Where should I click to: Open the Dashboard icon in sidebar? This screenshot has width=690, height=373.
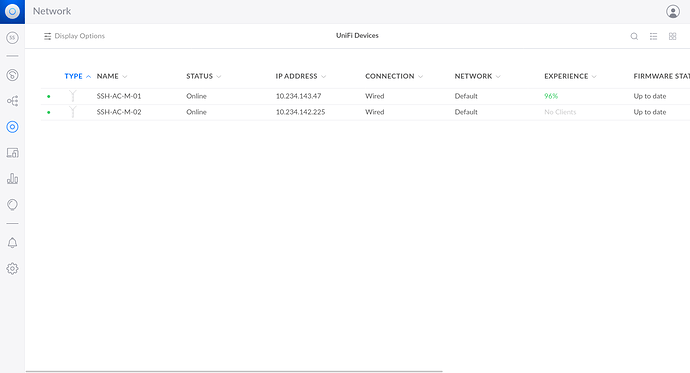click(12, 75)
